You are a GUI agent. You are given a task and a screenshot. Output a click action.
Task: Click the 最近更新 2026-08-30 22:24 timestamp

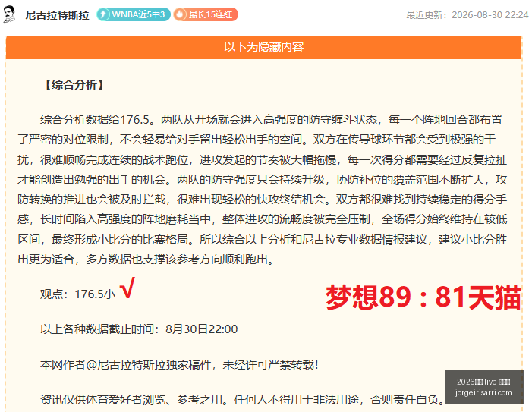point(467,15)
